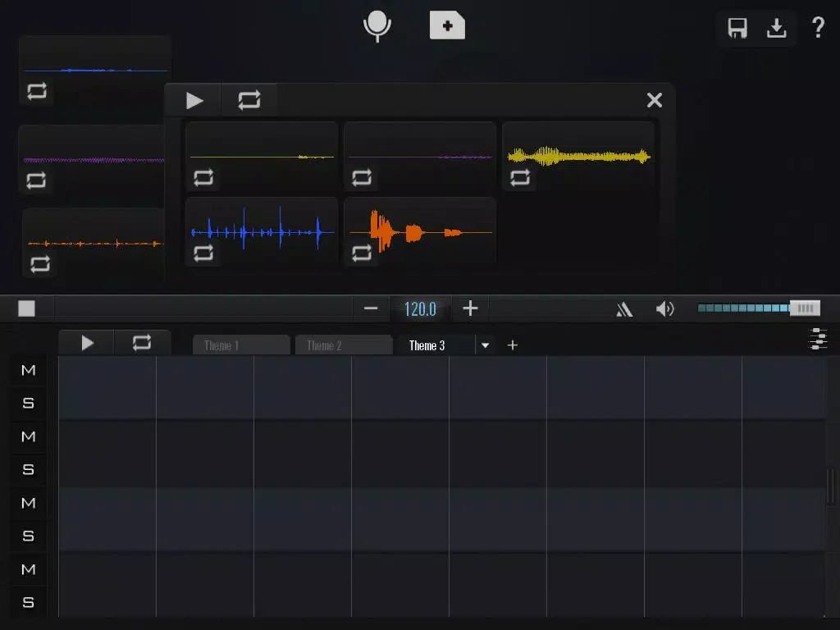Viewport: 840px width, 630px height.
Task: Click the 120.0 tempo value field
Action: pos(420,309)
